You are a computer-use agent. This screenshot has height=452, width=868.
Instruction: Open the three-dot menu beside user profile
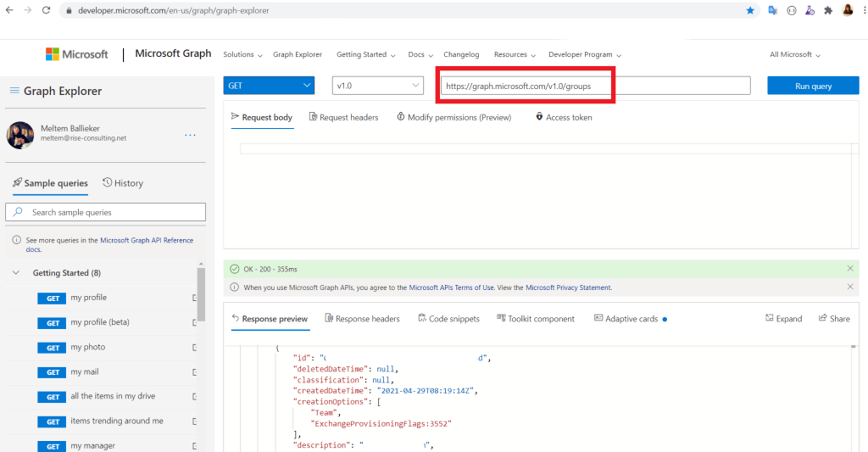[190, 135]
